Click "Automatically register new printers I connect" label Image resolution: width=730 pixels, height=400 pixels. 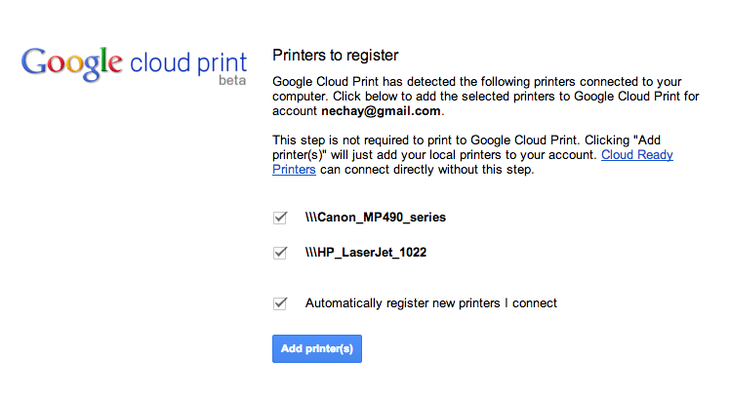pyautogui.click(x=431, y=303)
